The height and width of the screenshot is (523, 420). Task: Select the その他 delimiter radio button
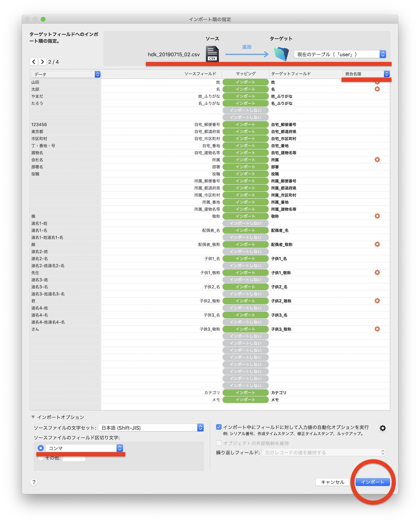[x=41, y=458]
